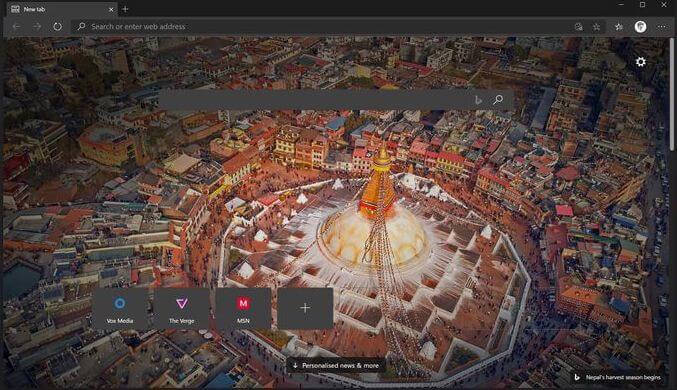Screen dimensions: 677x390
Task: Open the MSN quick link tile
Action: click(243, 308)
